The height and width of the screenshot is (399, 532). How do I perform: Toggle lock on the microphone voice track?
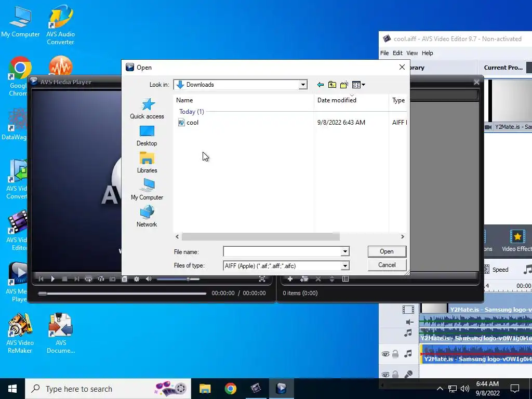pos(395,375)
